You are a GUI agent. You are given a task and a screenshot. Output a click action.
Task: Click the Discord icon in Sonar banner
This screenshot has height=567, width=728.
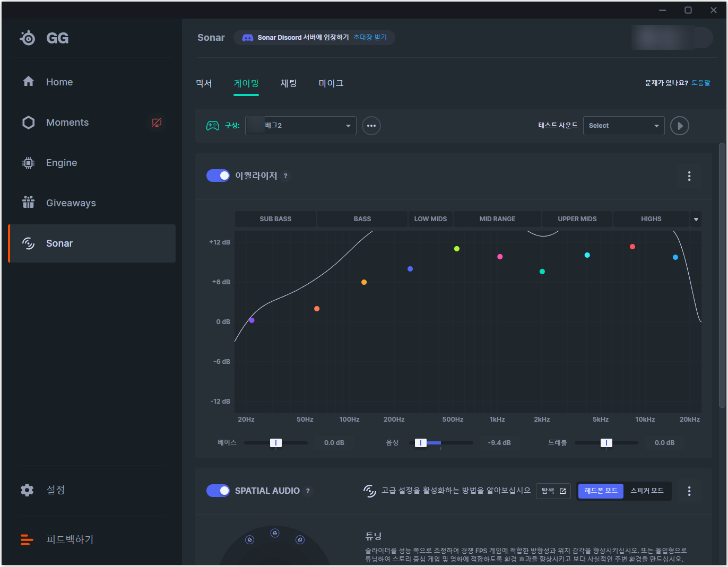247,38
